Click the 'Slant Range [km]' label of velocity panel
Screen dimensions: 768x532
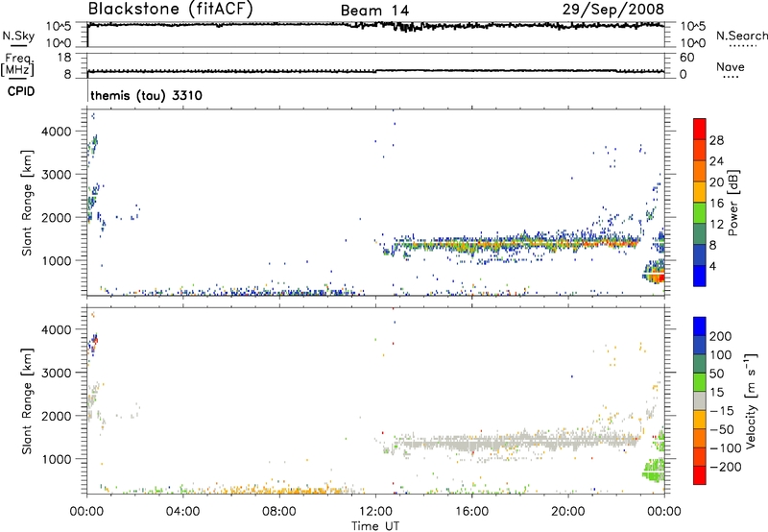tap(27, 400)
